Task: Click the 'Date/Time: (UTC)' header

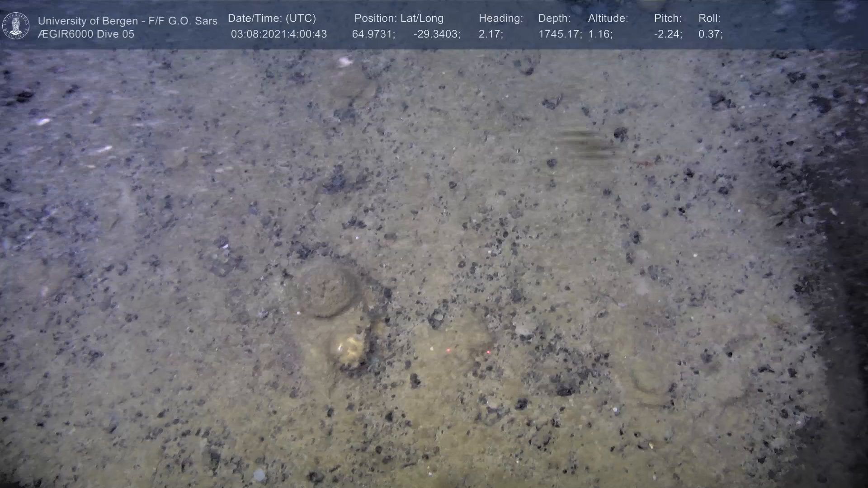Action: [272, 19]
